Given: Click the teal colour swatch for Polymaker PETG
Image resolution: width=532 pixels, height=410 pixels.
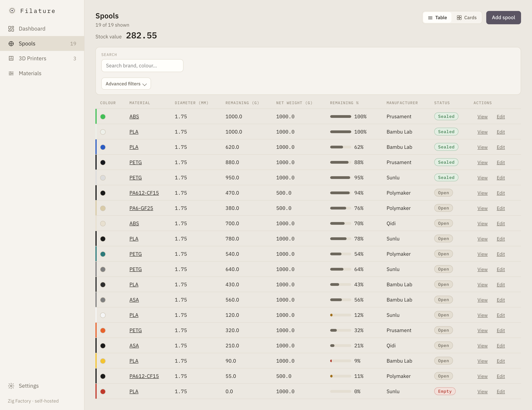Looking at the screenshot, I should point(103,254).
